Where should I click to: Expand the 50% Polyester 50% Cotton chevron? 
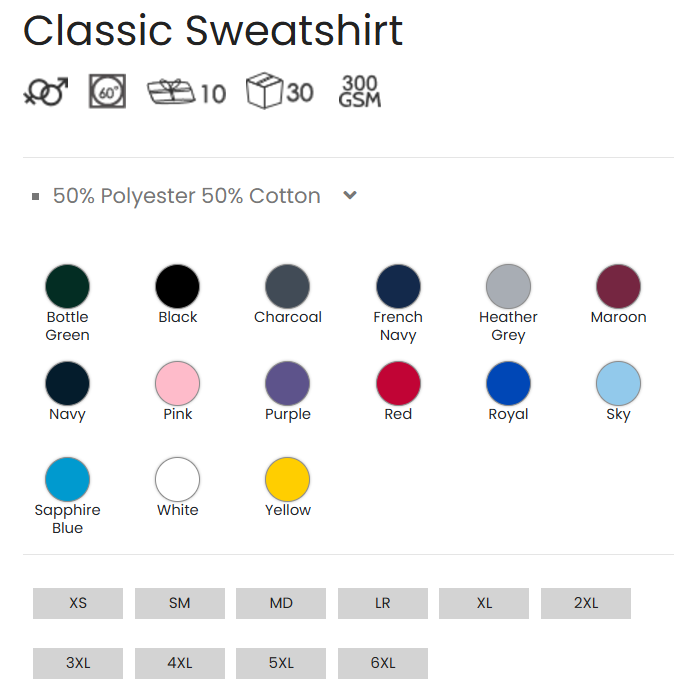click(x=350, y=195)
